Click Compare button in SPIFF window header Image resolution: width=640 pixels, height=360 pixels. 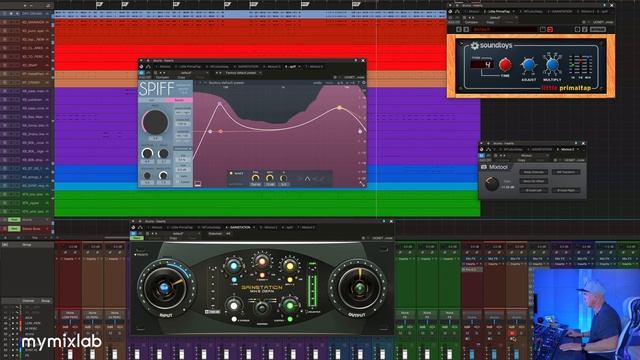[162, 77]
